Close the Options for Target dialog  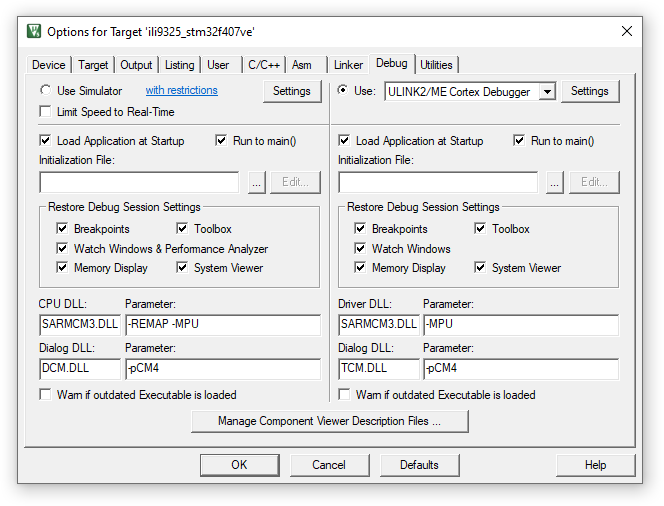pyautogui.click(x=627, y=31)
